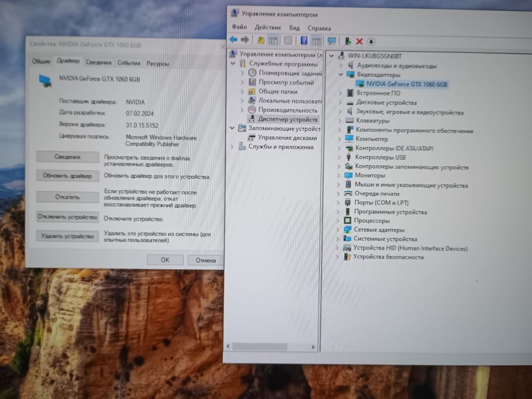Click the Контроллеры USB icon
This screenshot has height=399, width=532.
[349, 157]
